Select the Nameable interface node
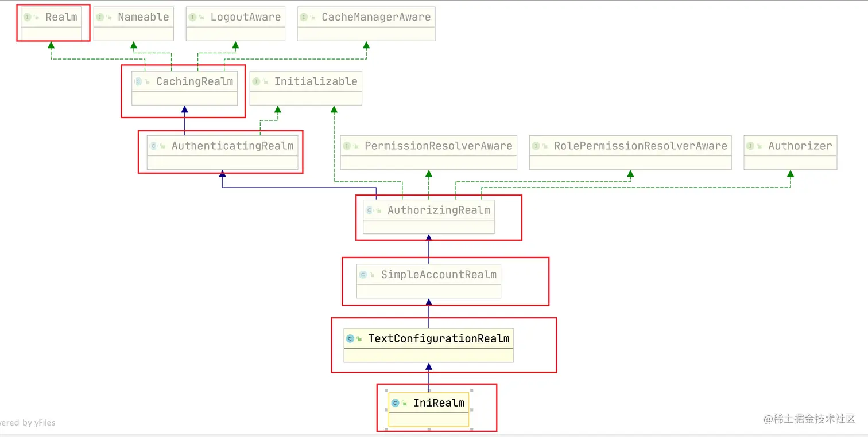 pyautogui.click(x=133, y=24)
